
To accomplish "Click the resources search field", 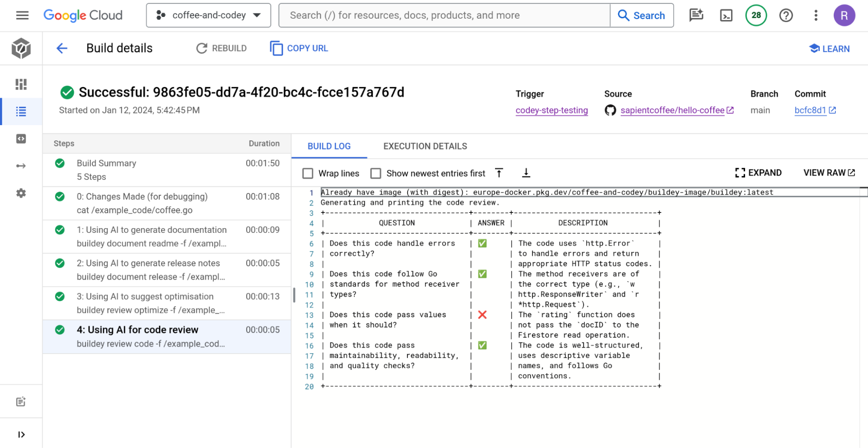I will click(444, 15).
